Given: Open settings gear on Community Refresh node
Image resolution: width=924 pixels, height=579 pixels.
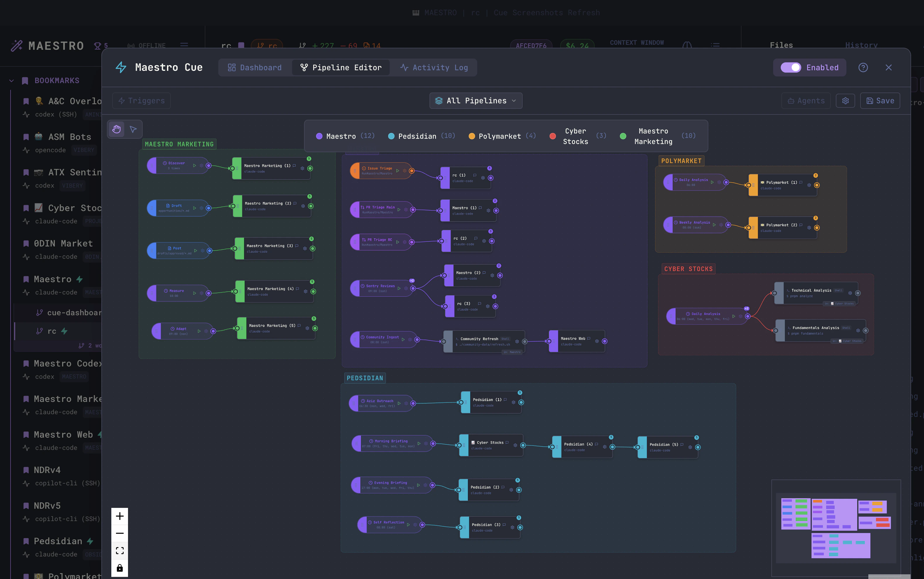Looking at the screenshot, I should click(x=517, y=342).
